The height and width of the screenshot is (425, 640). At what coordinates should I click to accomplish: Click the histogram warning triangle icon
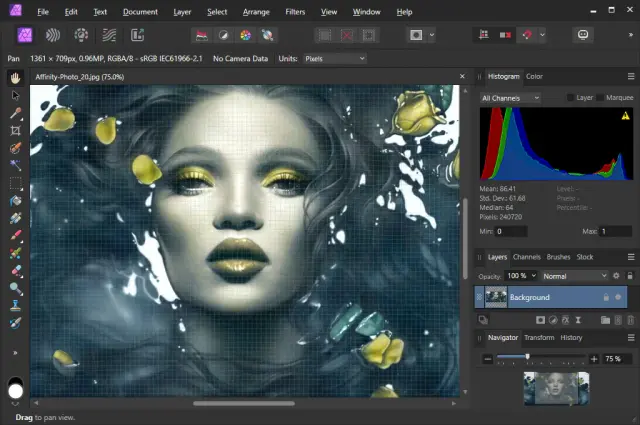coord(625,115)
